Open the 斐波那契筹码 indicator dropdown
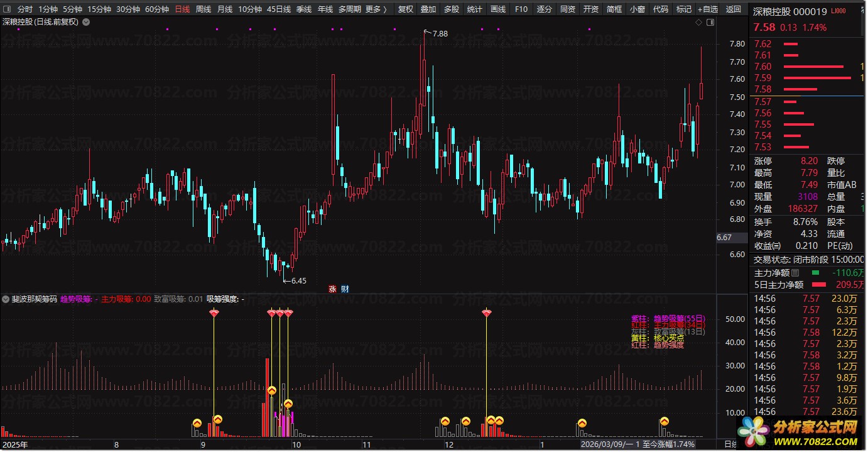This screenshot has width=868, height=452. click(6, 299)
